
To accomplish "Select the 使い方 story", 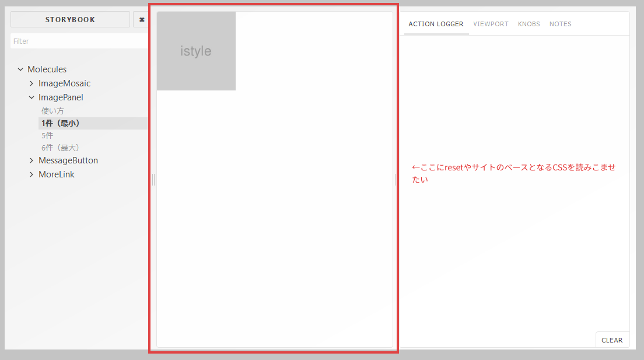I will (x=53, y=110).
